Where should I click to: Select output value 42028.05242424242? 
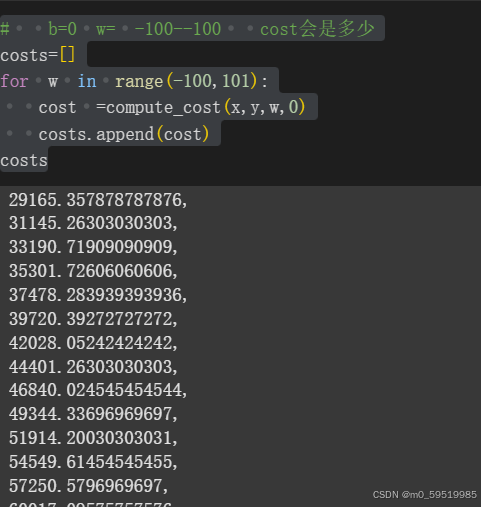point(93,343)
